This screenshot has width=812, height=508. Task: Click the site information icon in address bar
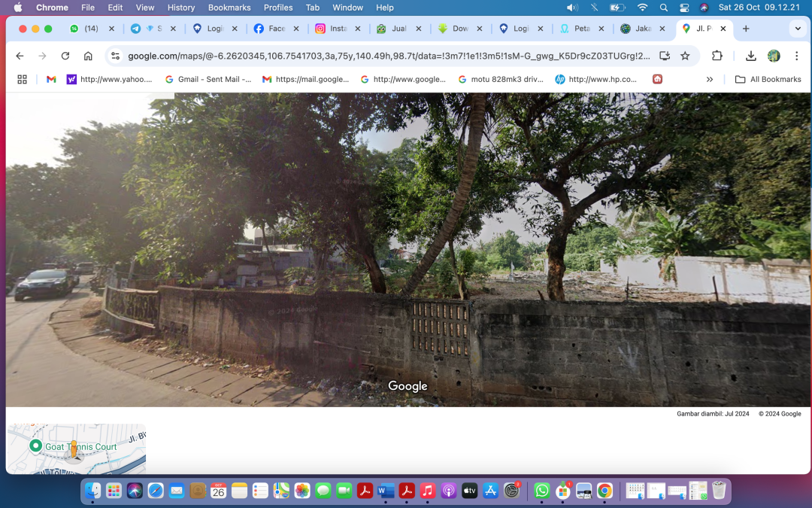(115, 56)
